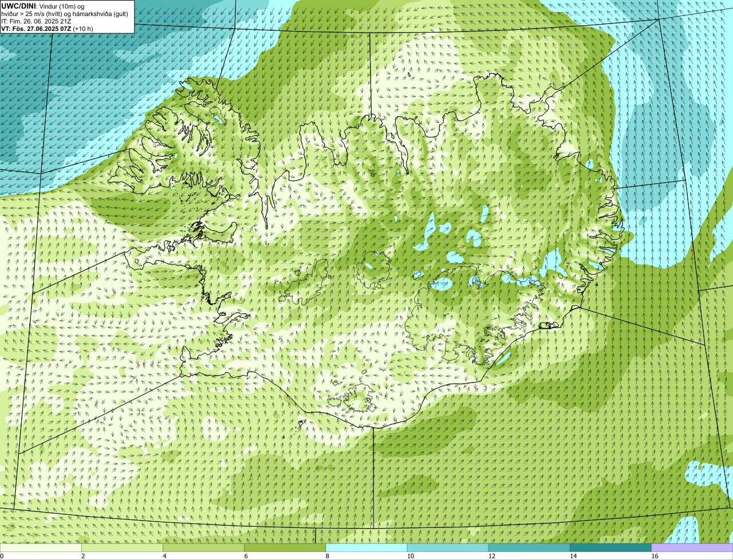
Task: Click the legend scale label '10'
Action: click(x=411, y=556)
